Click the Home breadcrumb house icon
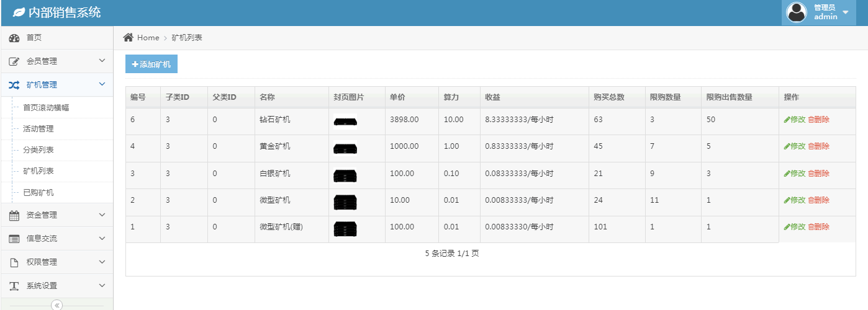The image size is (868, 310). point(129,38)
